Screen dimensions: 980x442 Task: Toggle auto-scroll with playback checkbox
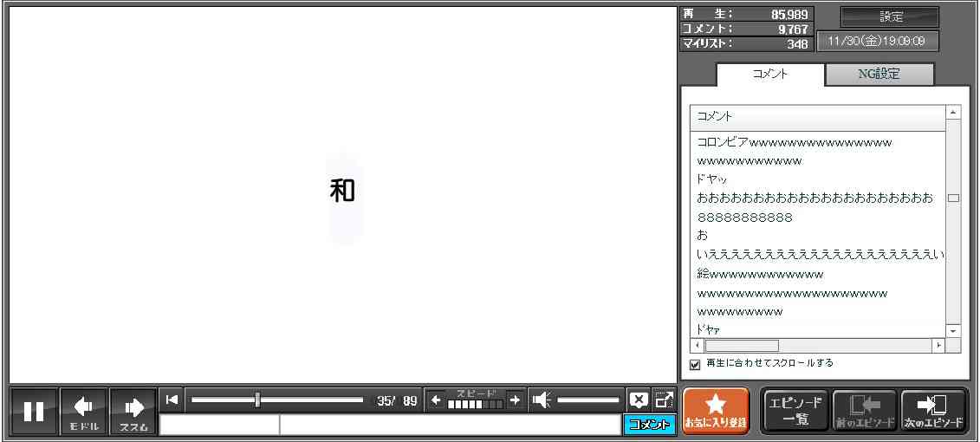coord(695,364)
